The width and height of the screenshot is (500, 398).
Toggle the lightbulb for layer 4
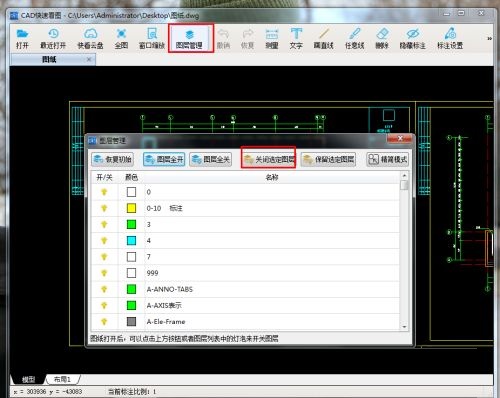click(x=104, y=240)
